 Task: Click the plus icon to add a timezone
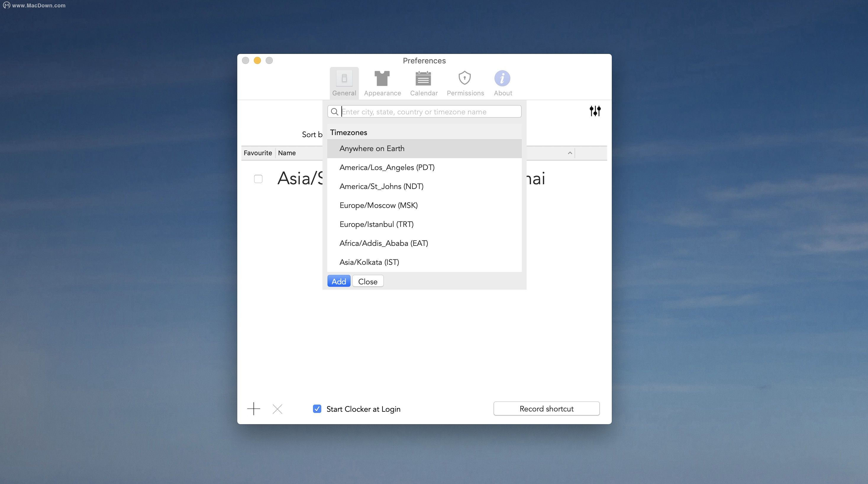(x=254, y=408)
